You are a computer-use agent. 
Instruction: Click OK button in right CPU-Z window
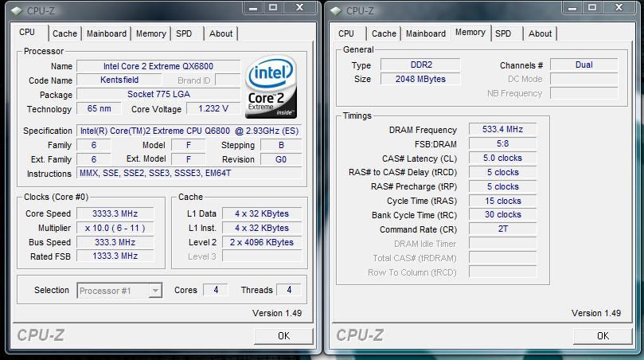click(603, 336)
